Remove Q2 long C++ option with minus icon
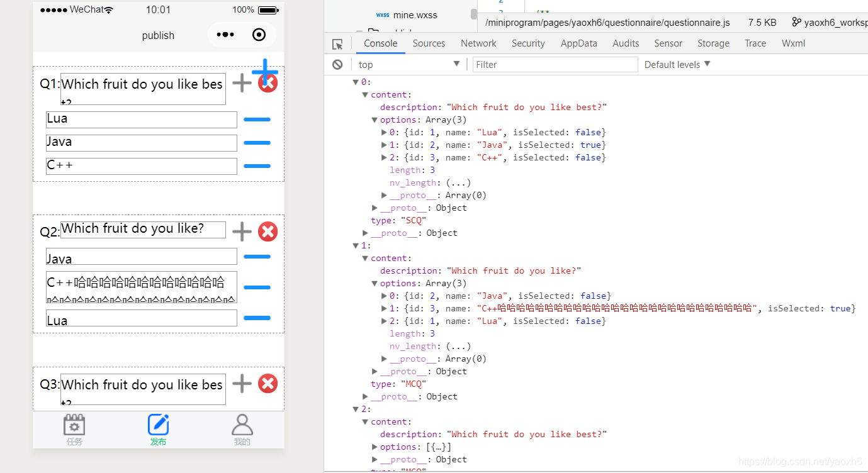Screen dimensions: 868x473 [x=257, y=287]
